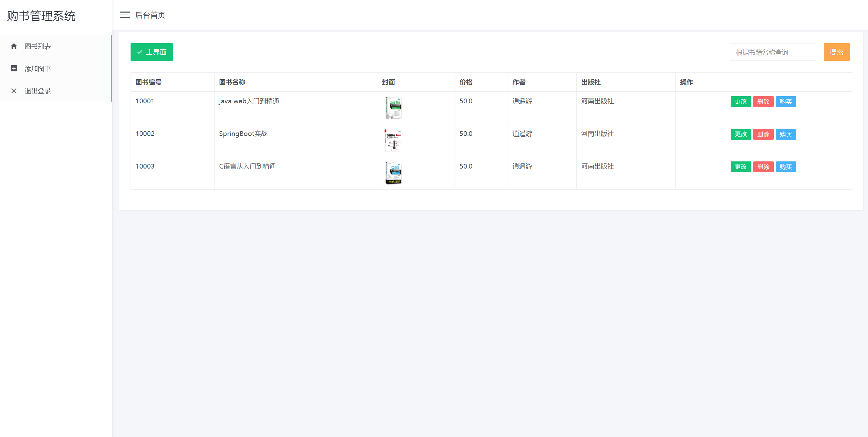
Task: Select 退出登录 to log out
Action: click(x=38, y=91)
